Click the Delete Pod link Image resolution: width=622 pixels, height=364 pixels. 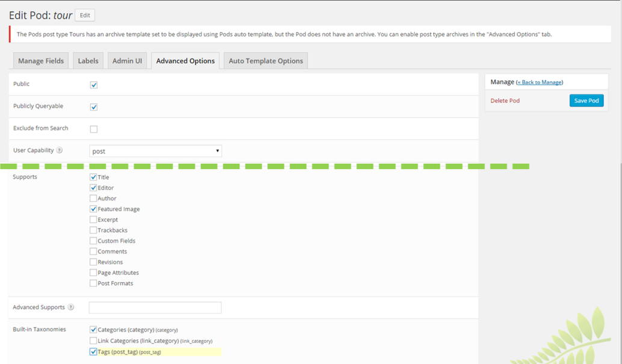click(505, 100)
